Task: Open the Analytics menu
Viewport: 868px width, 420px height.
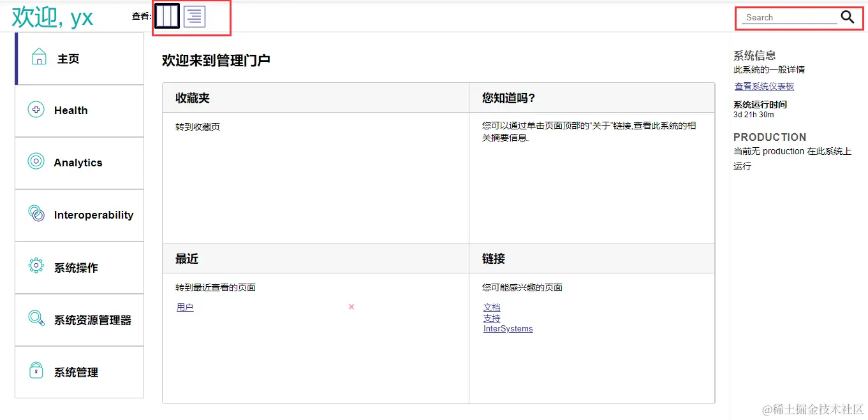Action: pos(80,163)
